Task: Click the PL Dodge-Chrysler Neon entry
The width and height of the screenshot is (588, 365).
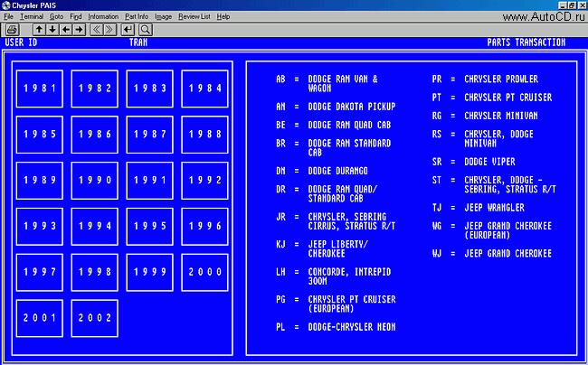Action: pos(336,327)
